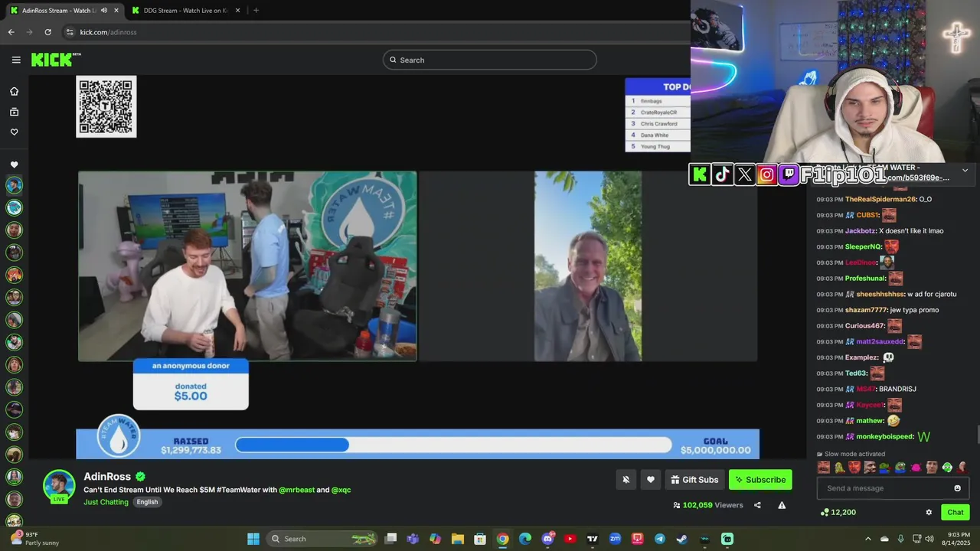Click the AdinRoss verified badge

pyautogui.click(x=140, y=477)
